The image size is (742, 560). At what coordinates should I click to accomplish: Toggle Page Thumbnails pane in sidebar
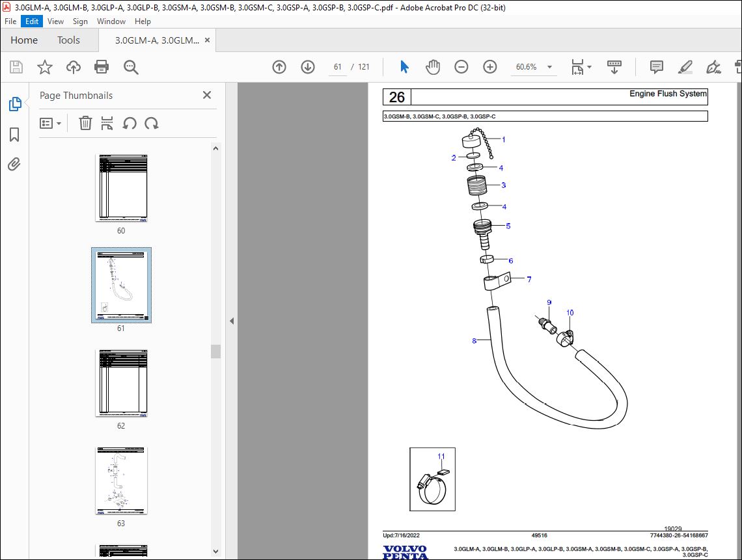coord(15,104)
